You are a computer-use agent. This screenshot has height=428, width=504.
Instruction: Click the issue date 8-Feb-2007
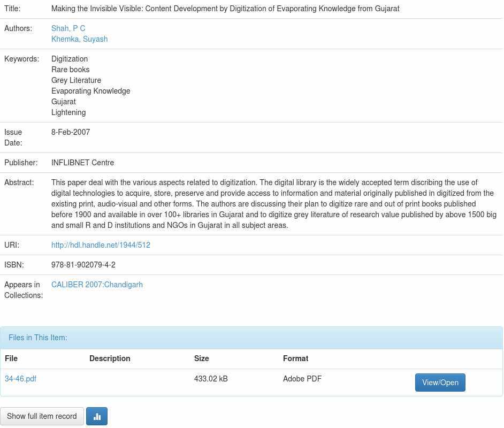(x=71, y=132)
